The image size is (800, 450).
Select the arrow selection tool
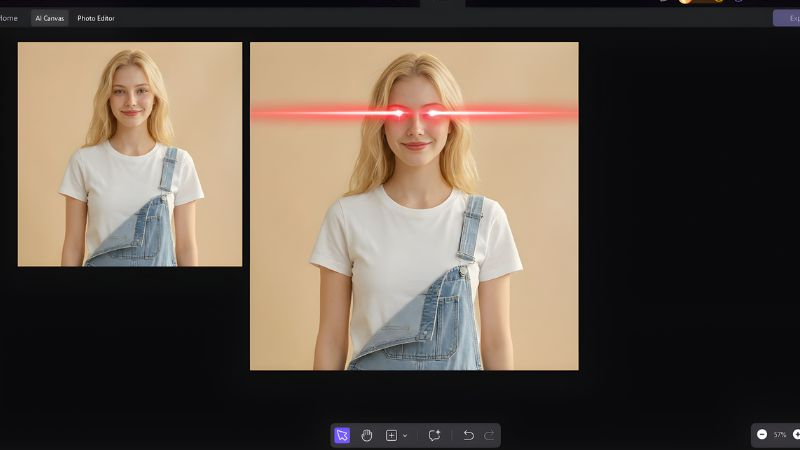pos(342,435)
